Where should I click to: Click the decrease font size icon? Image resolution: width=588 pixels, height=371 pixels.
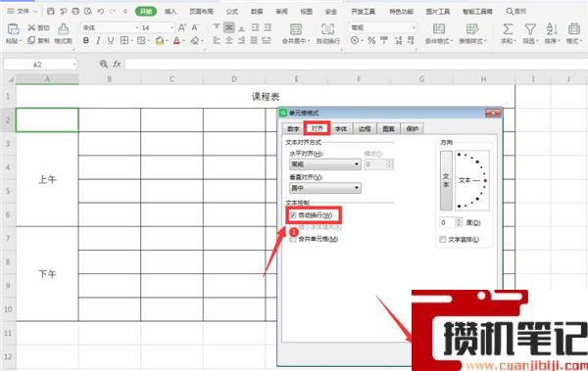point(195,27)
